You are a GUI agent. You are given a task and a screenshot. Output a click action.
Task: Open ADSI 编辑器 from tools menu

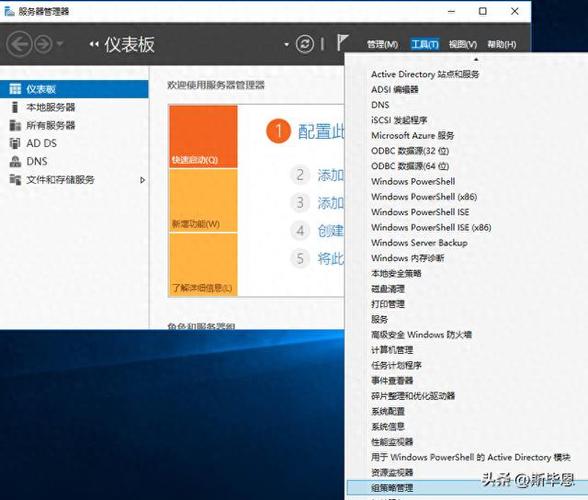point(394,89)
